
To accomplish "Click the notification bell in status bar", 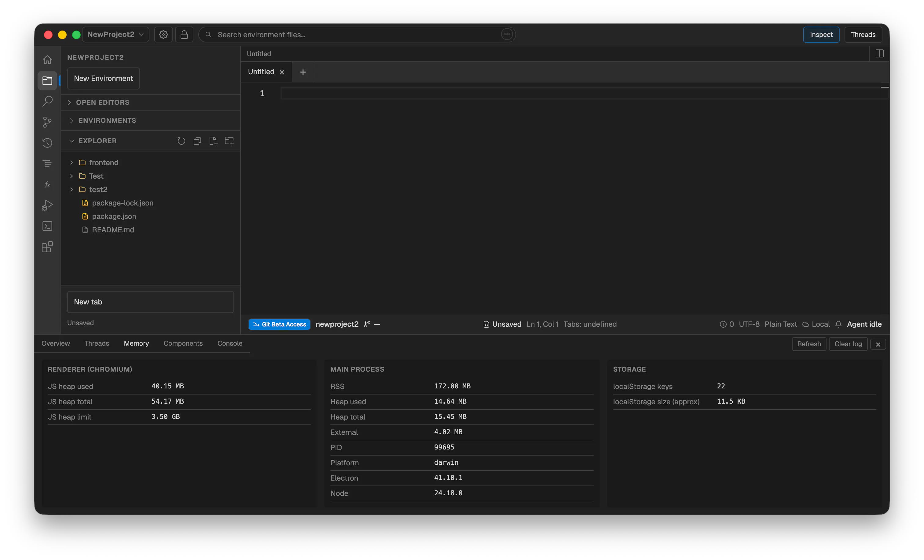I will coord(838,324).
